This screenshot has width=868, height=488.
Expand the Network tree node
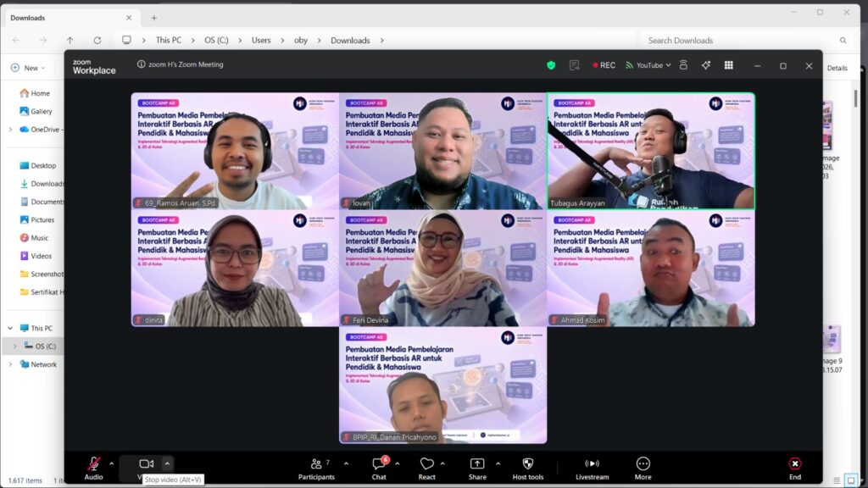click(x=10, y=364)
